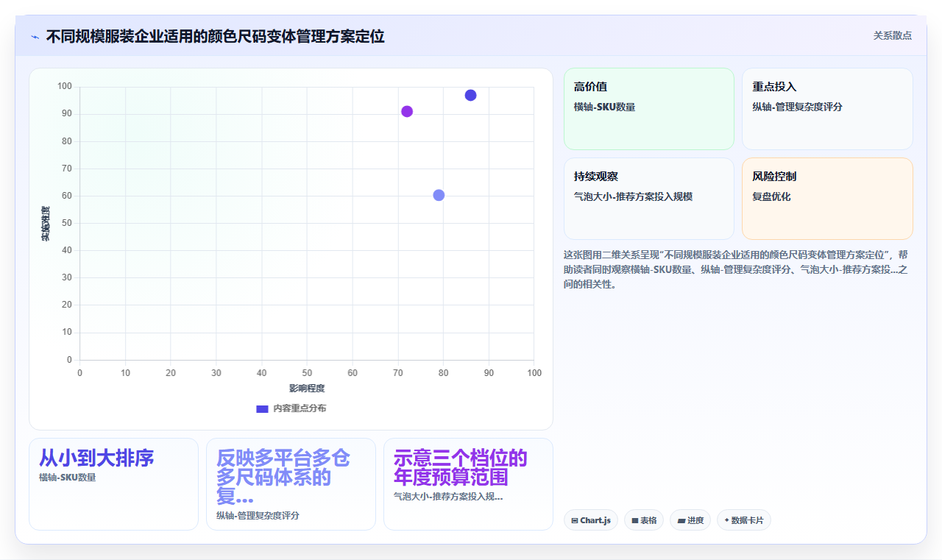Select the dark blue scatter point near 97
Viewport: 942px width, 560px height.
point(470,95)
